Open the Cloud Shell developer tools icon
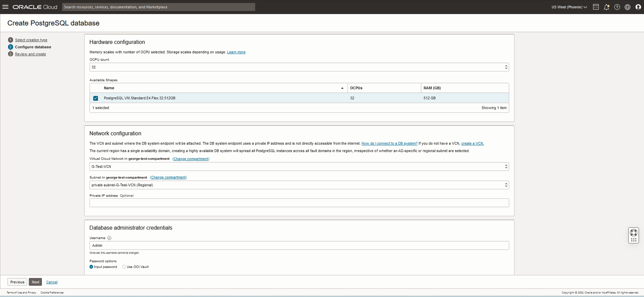 click(x=596, y=7)
